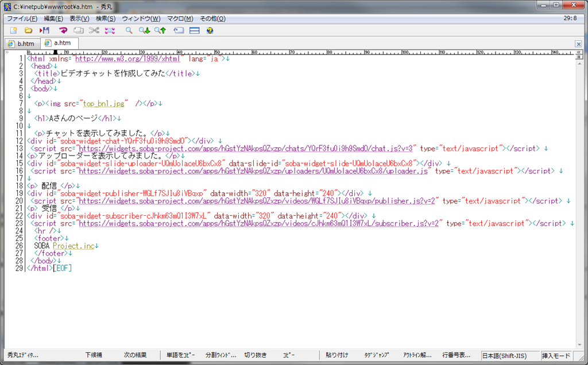Open the 検索(S) menu

click(x=106, y=18)
